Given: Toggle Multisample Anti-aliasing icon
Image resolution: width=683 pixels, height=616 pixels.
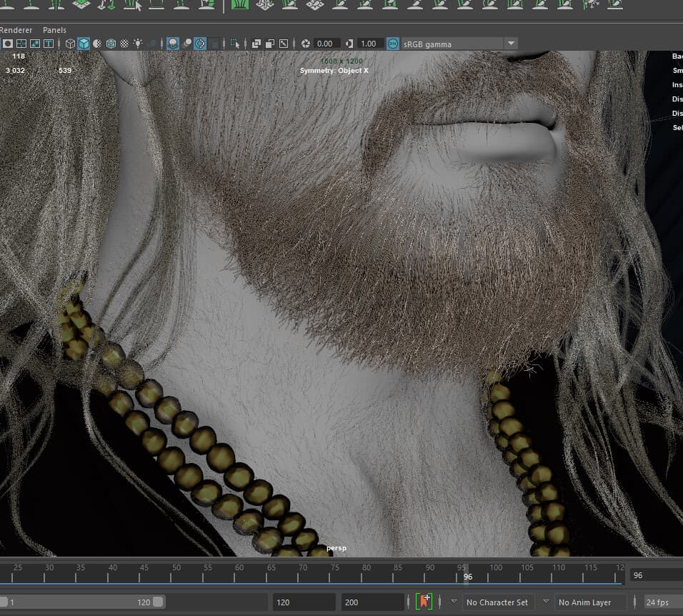Looking at the screenshot, I should pyautogui.click(x=200, y=44).
